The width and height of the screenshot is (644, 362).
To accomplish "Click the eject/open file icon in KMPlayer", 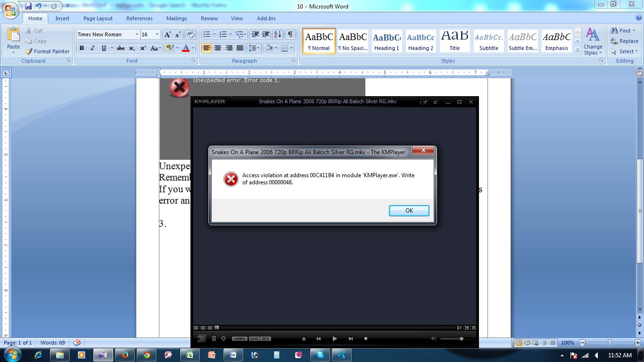I will click(304, 338).
